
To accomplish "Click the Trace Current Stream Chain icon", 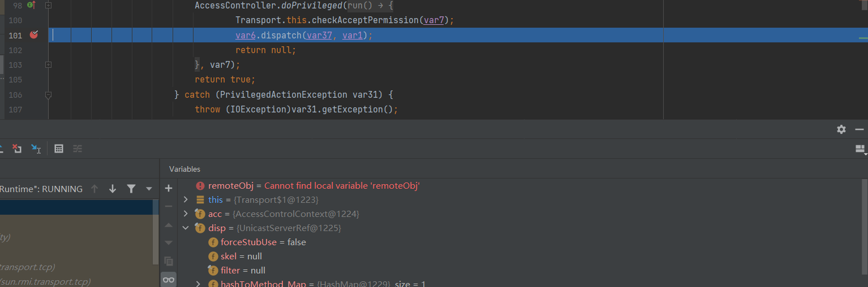I will coord(78,149).
